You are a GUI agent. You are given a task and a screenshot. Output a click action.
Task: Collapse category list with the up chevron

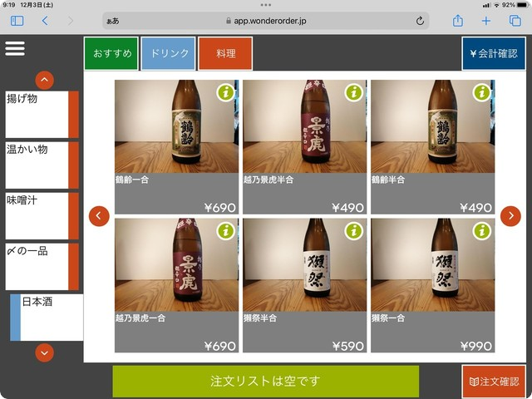pyautogui.click(x=44, y=81)
